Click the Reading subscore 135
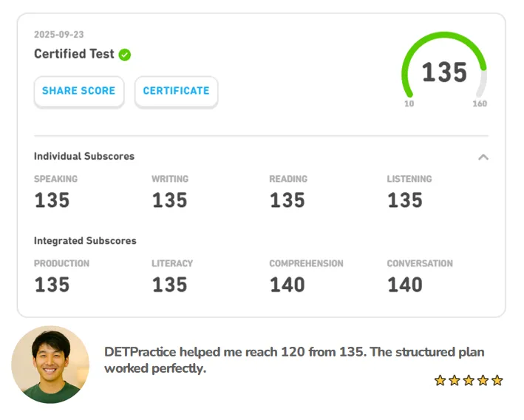The width and height of the screenshot is (524, 420). point(287,200)
